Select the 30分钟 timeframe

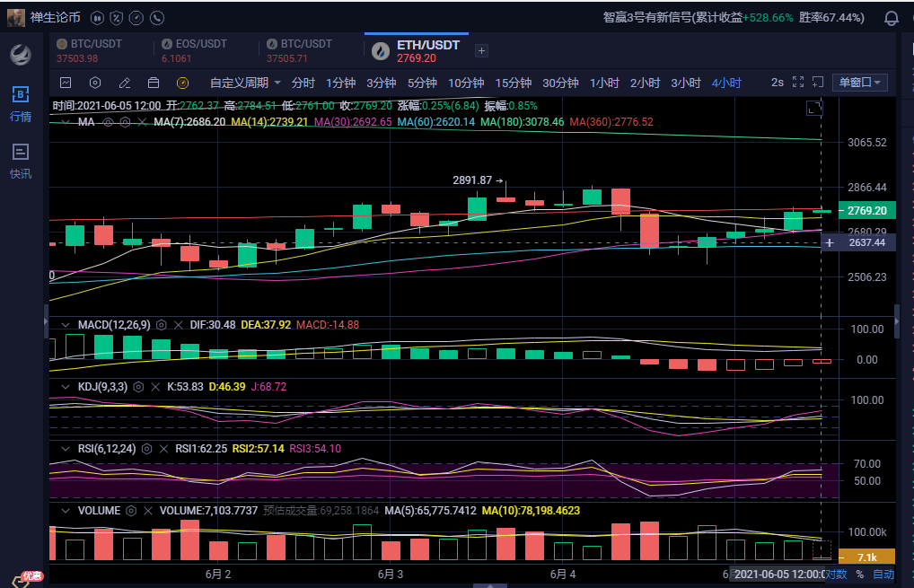(561, 83)
